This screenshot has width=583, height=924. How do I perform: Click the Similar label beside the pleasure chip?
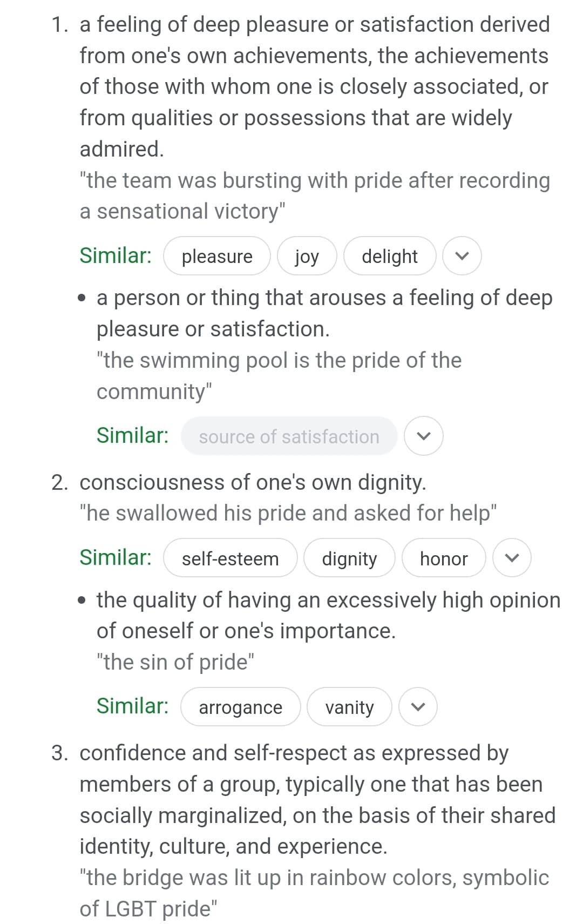pyautogui.click(x=116, y=255)
